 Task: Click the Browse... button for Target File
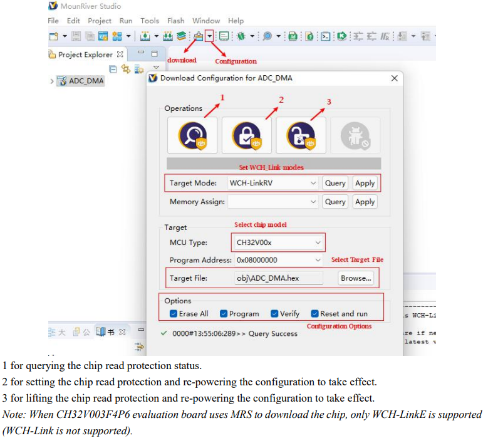356,278
